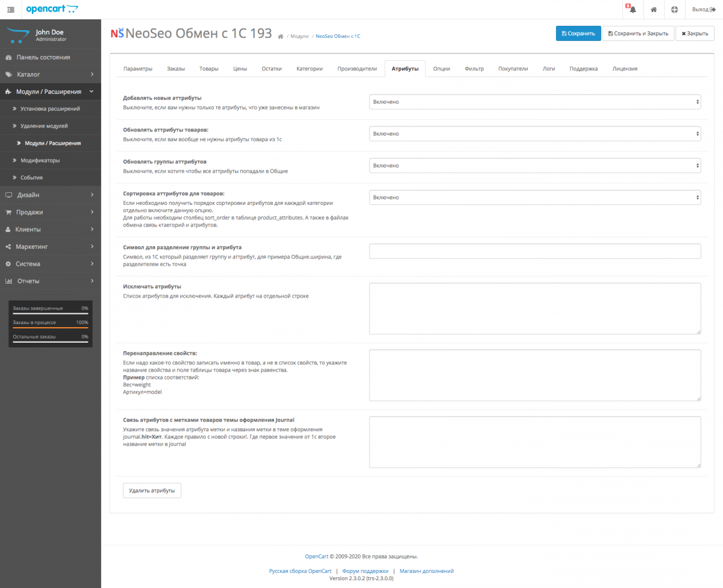Expand the Продажи sidebar menu

(51, 212)
